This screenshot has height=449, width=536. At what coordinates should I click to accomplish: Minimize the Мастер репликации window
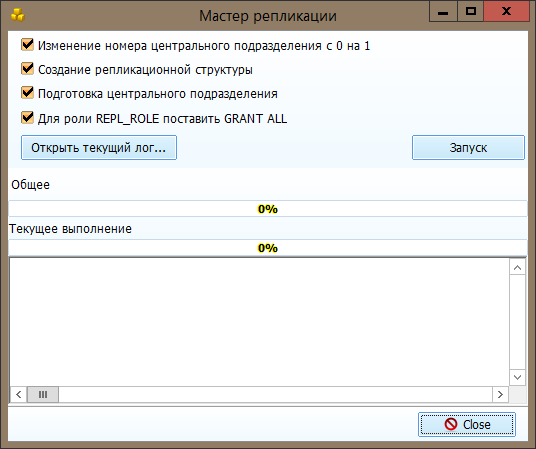(x=443, y=12)
